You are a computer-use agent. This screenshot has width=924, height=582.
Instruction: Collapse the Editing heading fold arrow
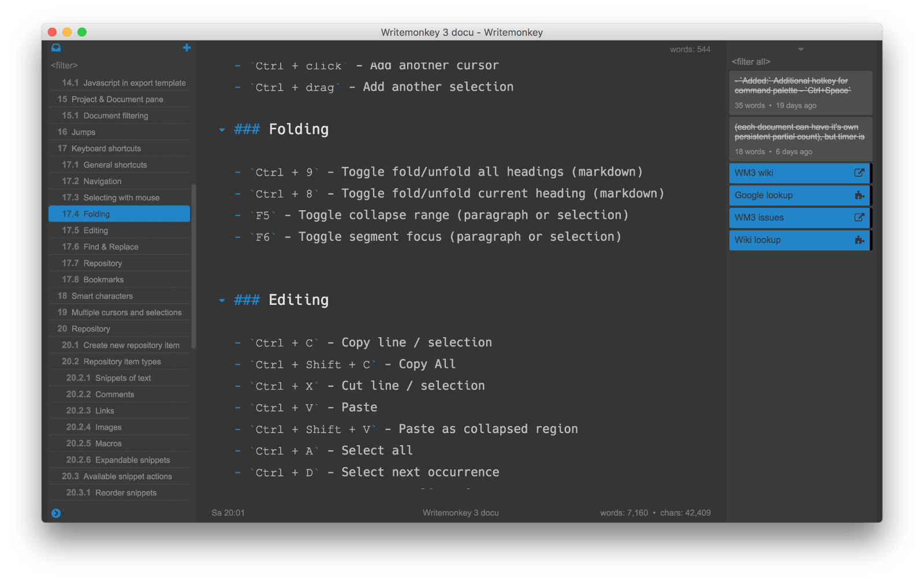pos(222,300)
